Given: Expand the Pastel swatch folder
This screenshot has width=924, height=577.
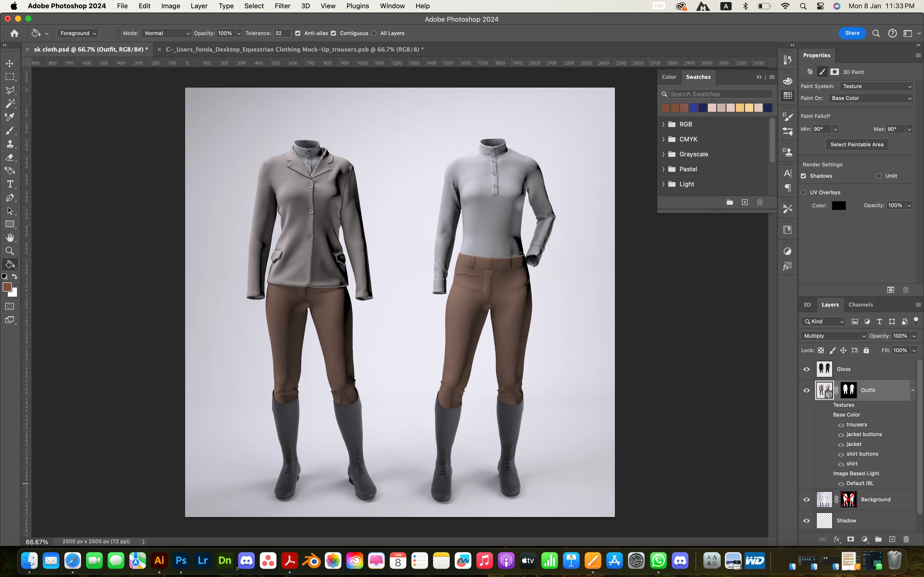Looking at the screenshot, I should point(663,169).
